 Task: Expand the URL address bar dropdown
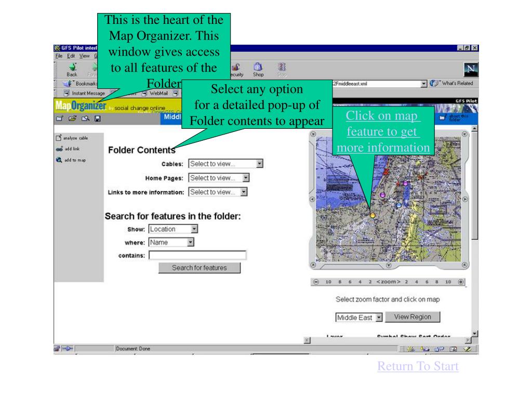[x=424, y=84]
